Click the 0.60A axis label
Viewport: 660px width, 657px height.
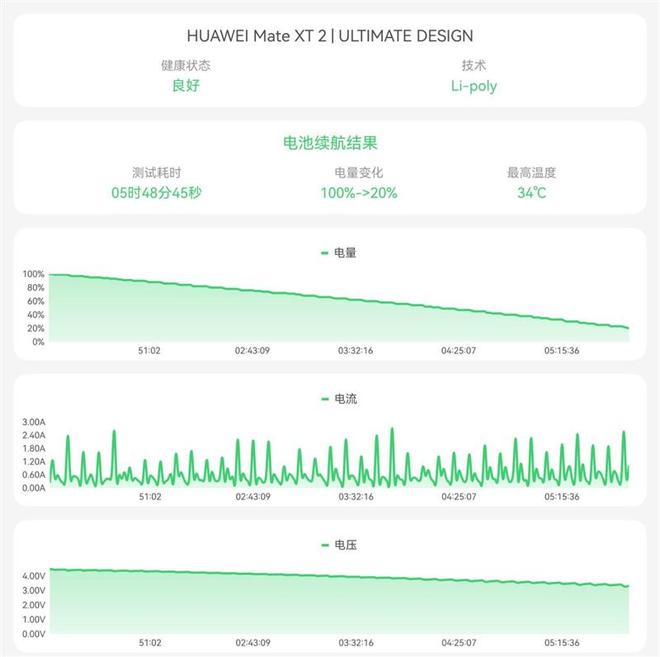[34, 474]
